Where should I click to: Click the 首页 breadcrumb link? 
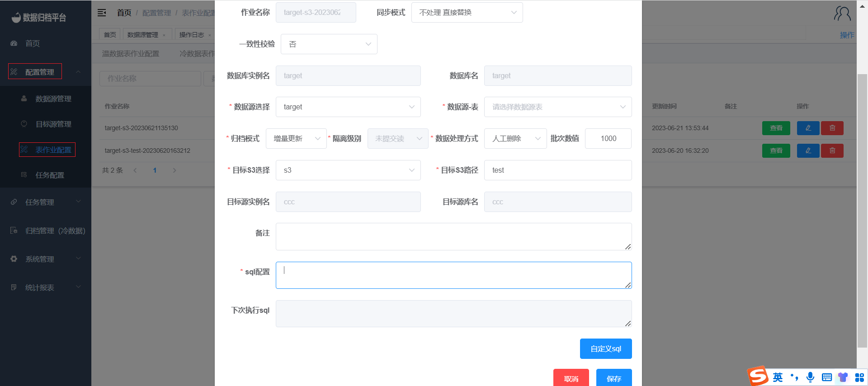[124, 13]
